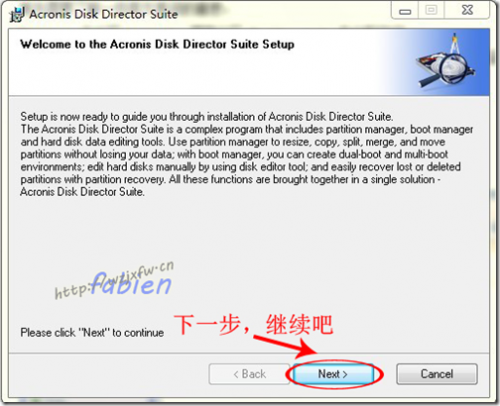
Task: Click the setup description paragraph
Action: [247, 154]
